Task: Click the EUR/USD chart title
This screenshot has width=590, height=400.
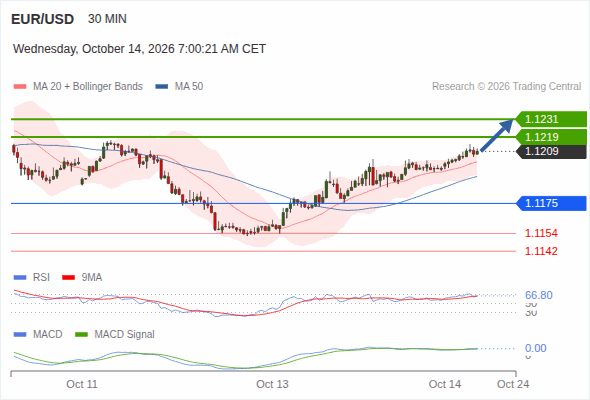Action: pos(43,19)
